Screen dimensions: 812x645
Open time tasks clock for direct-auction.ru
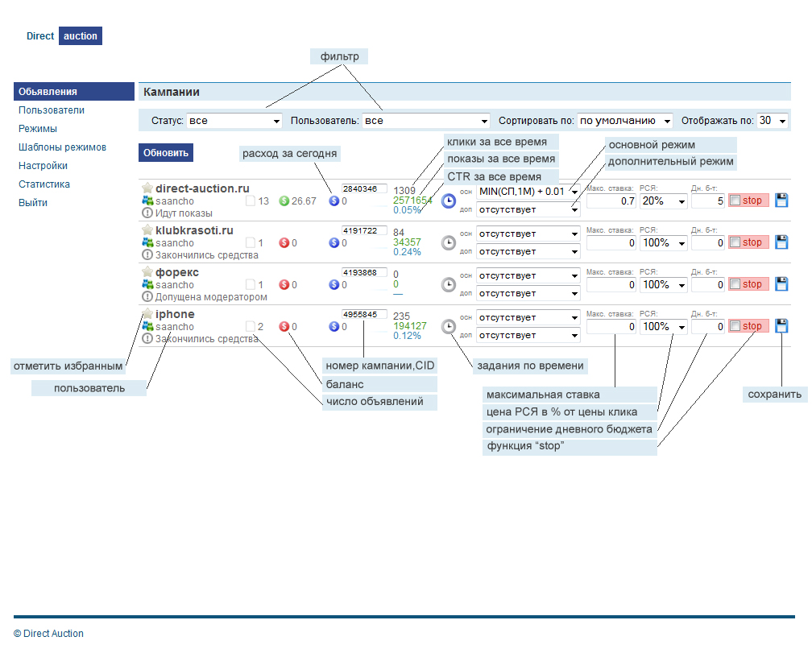pyautogui.click(x=449, y=201)
